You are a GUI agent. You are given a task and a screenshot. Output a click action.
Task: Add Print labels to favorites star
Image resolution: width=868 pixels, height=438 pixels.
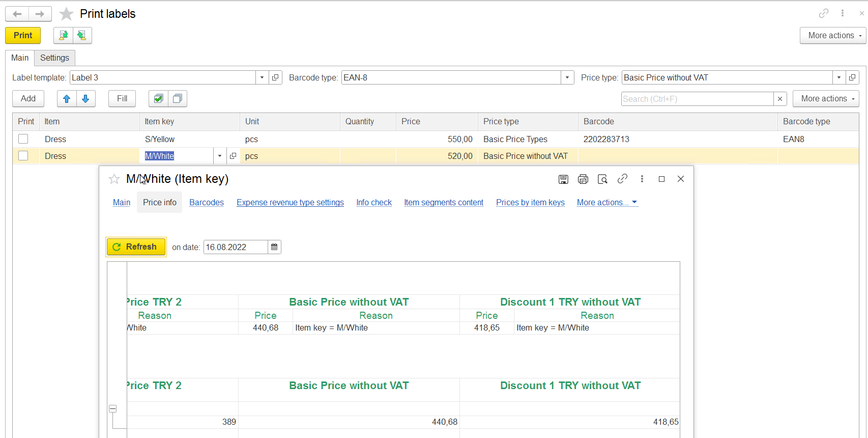pos(66,14)
